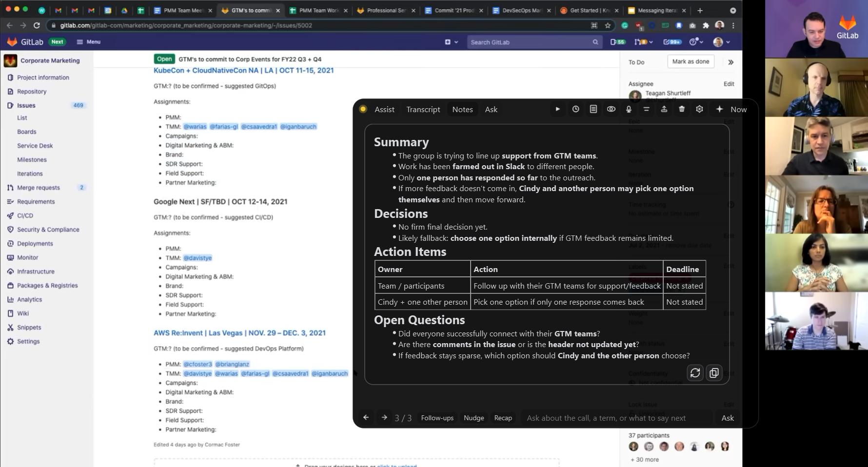Open Snippets in the sidebar
The height and width of the screenshot is (467, 868).
29,328
